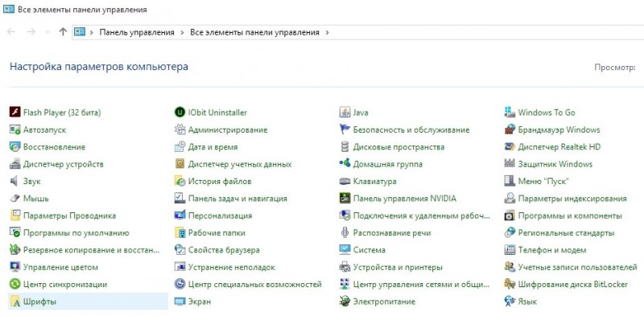This screenshot has width=644, height=316.
Task: Click the Дата и время icon
Action: click(x=180, y=147)
